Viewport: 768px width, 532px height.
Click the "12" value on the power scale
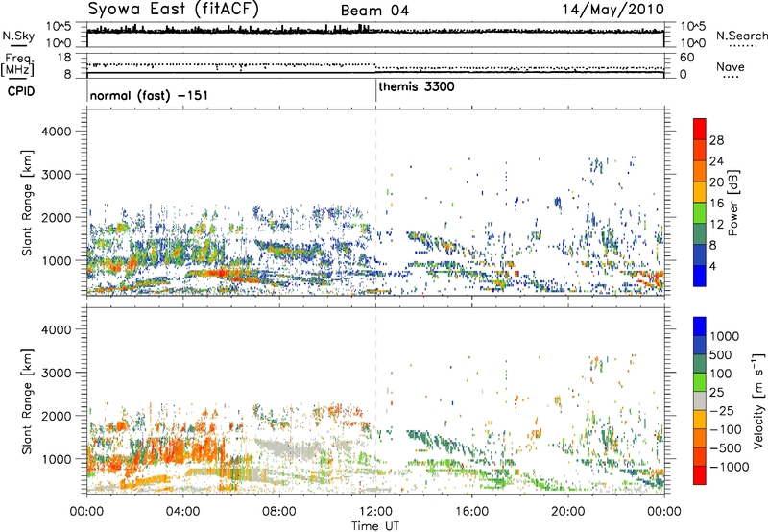716,225
